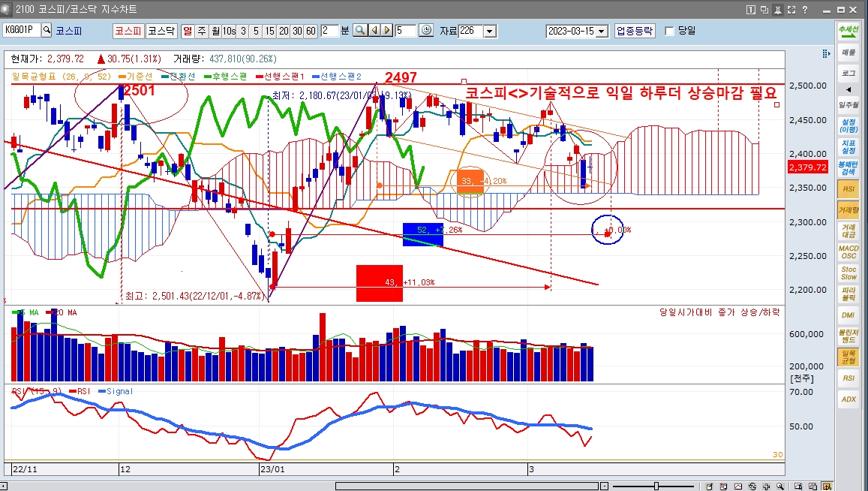Viewport: 868px width, 491px height.
Task: Toggle the MACD OSC indicator
Action: [x=848, y=252]
